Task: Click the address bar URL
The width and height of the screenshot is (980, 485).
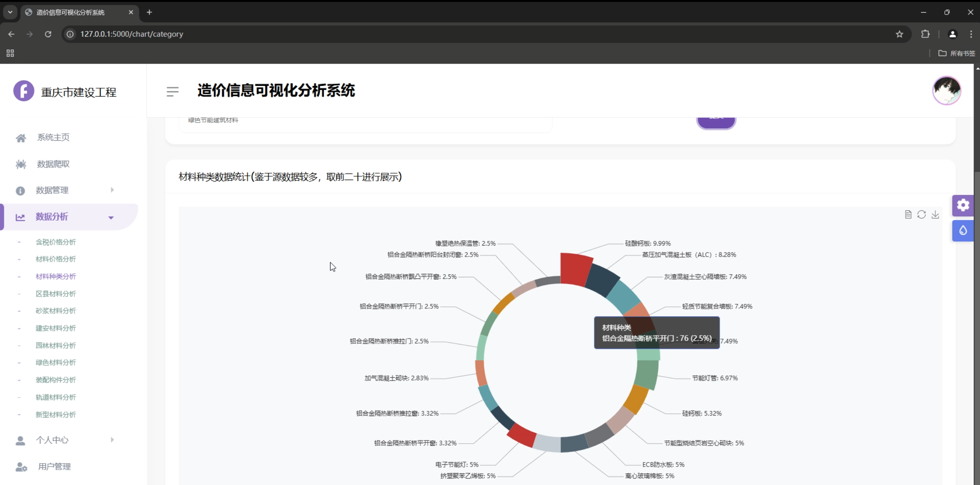Action: [132, 34]
